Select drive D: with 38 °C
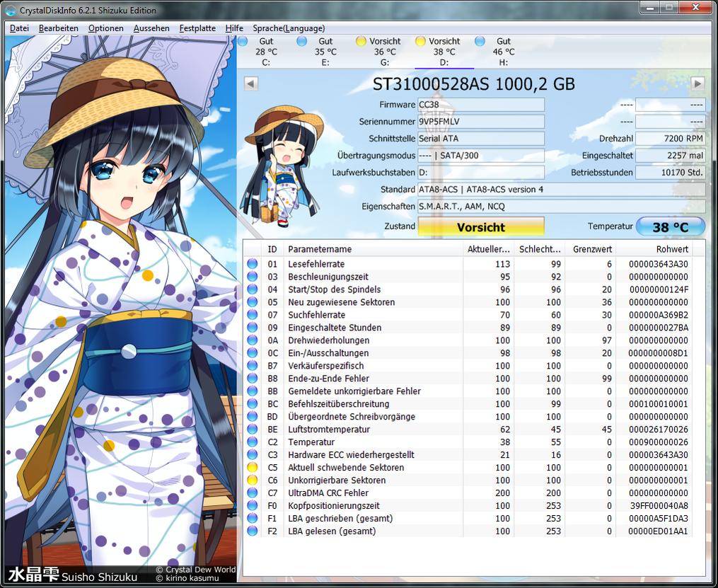 click(x=444, y=52)
